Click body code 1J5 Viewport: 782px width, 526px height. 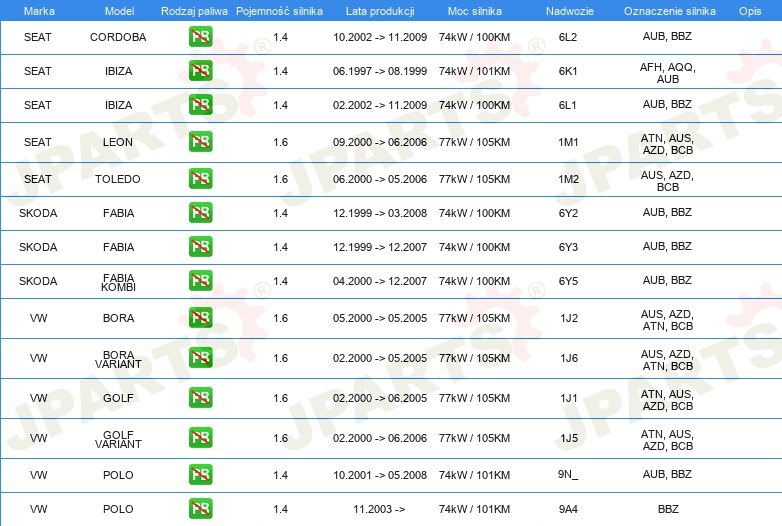coord(569,438)
